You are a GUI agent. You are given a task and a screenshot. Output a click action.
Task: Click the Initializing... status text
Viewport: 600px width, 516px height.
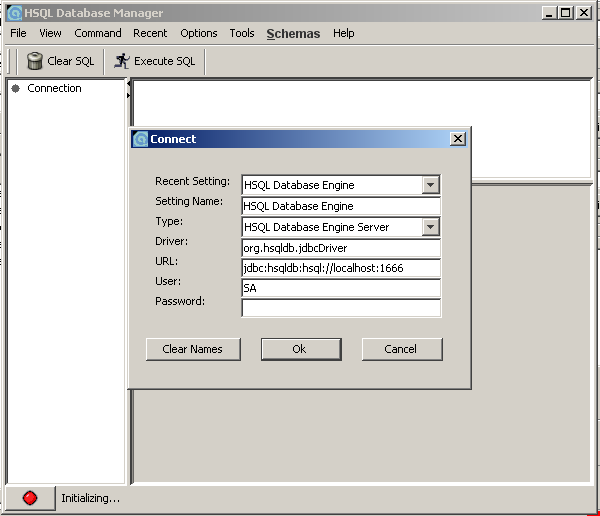pos(90,498)
